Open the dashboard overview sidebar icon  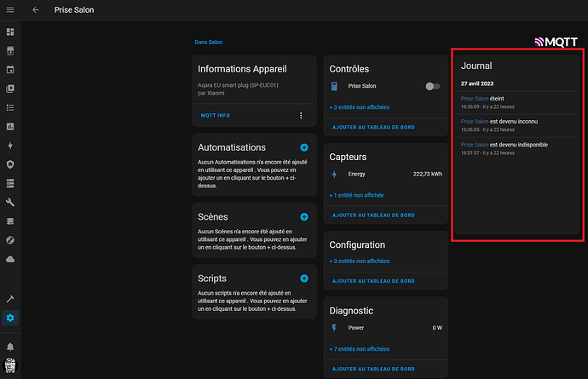pyautogui.click(x=10, y=32)
